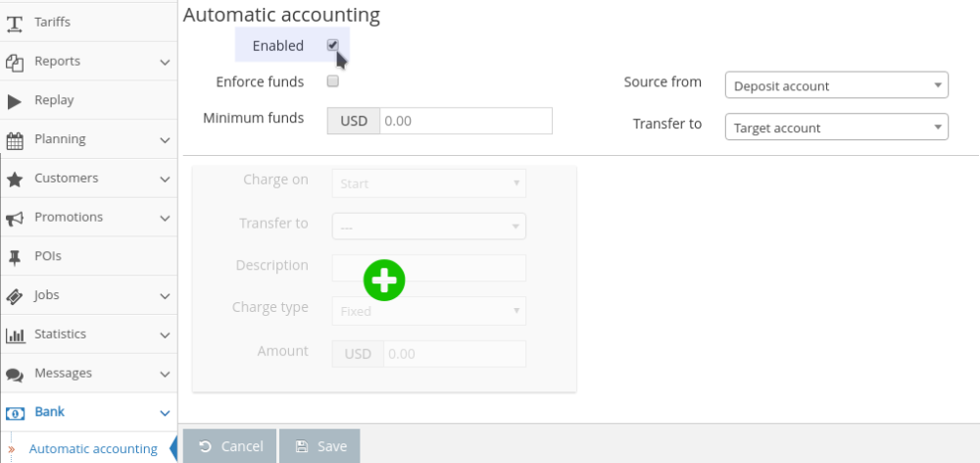Screen dimensions: 980x463
Task: Tick the Enforce funds checkbox
Action: pos(332,81)
